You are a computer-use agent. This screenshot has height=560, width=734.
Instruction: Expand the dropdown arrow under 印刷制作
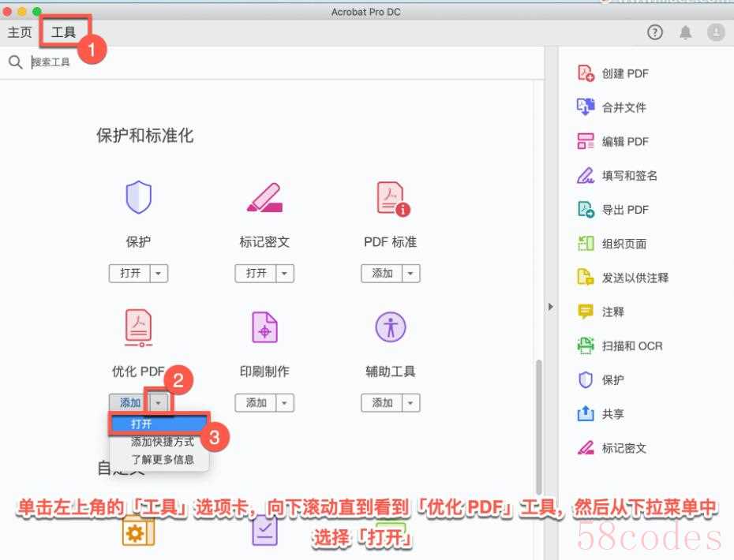coord(285,403)
